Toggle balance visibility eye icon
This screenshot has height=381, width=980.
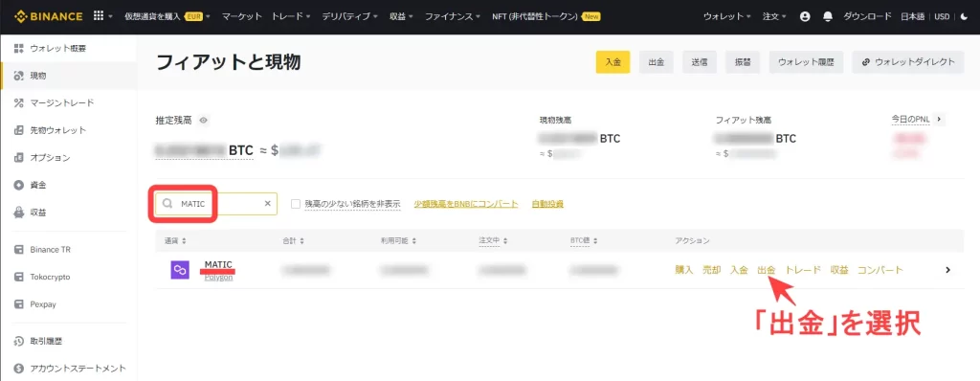203,120
